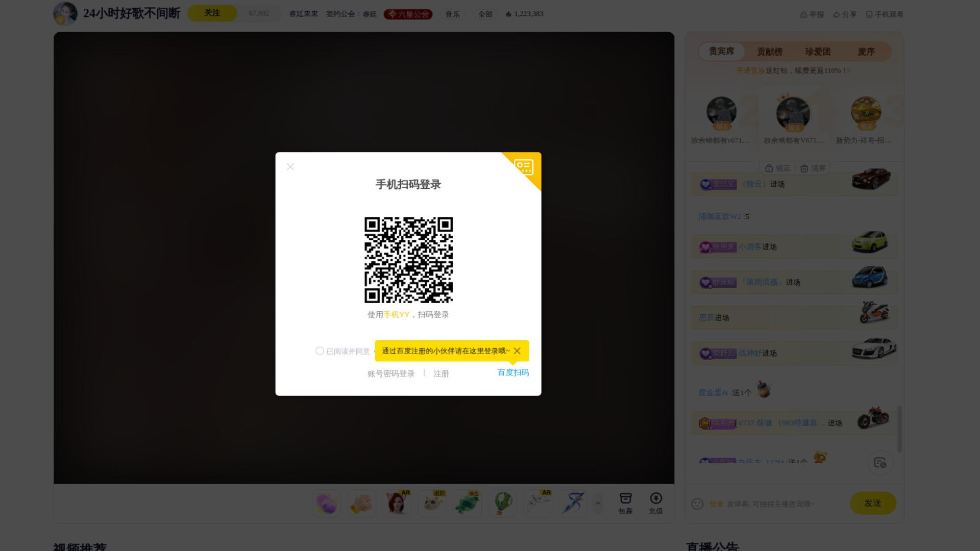Open streamer avatar next to room title

65,13
